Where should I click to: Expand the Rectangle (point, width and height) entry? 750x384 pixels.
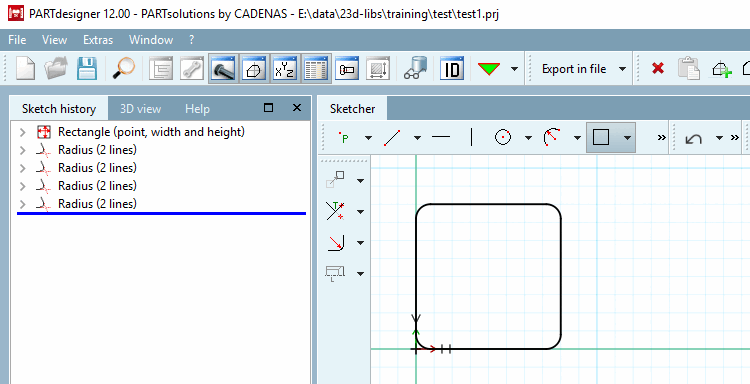point(22,132)
